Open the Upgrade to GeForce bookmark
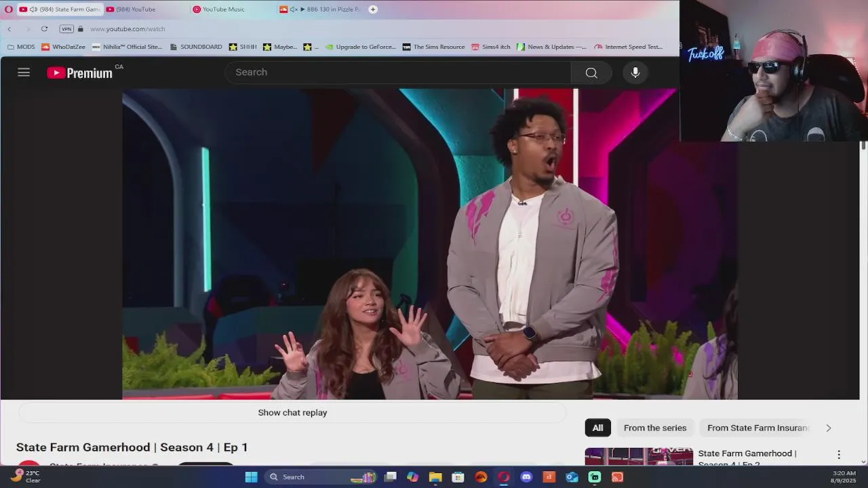Screen dimensions: 868x488 pos(361,47)
